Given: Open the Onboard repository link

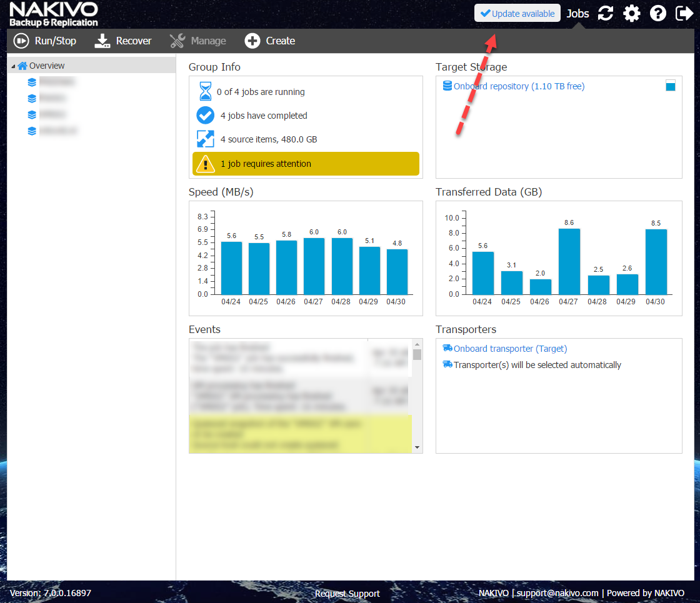Looking at the screenshot, I should pos(519,86).
